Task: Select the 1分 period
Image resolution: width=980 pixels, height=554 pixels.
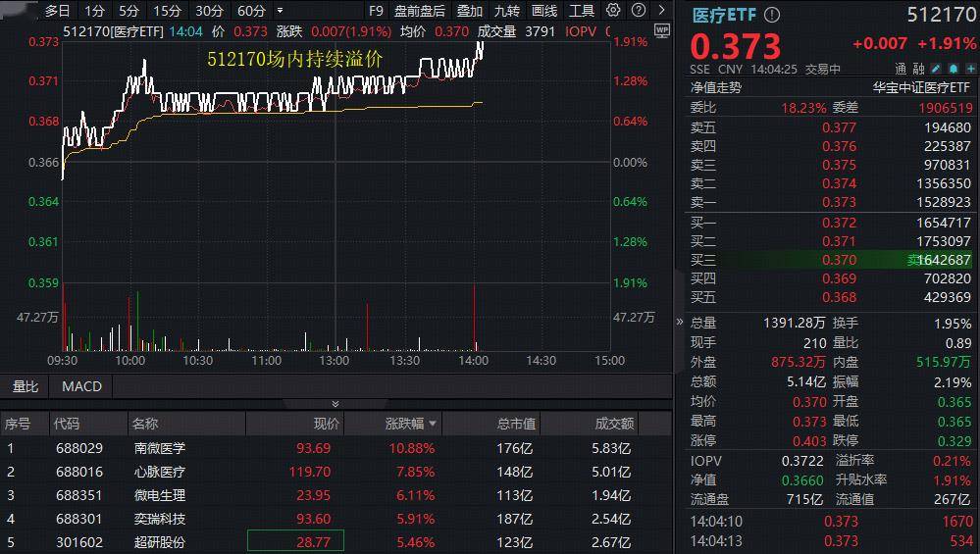Action: [94, 11]
